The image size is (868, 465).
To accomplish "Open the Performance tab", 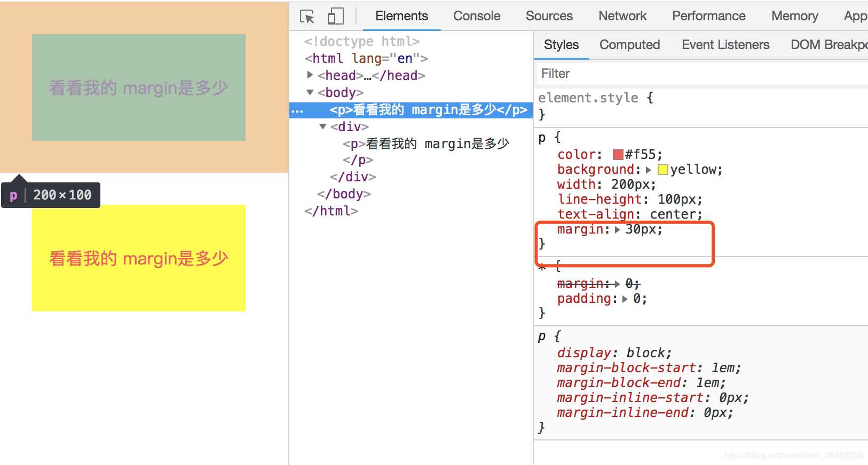I will pyautogui.click(x=708, y=16).
